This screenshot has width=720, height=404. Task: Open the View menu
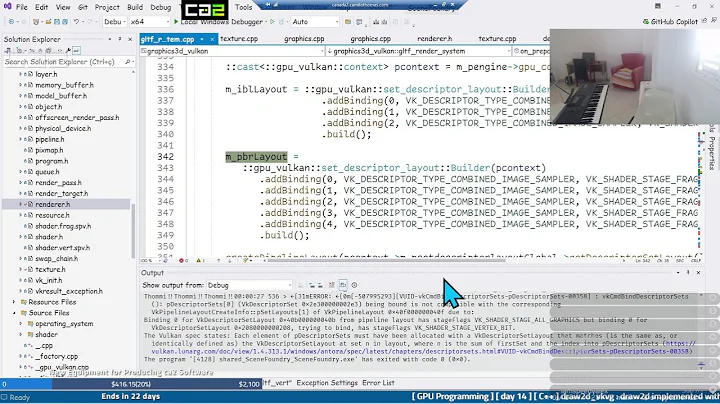pos(63,7)
